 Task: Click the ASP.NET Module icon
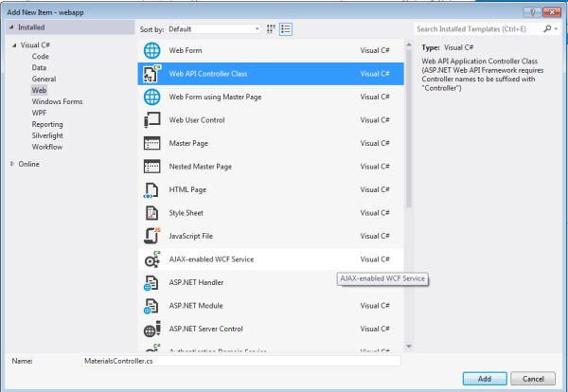coord(151,306)
